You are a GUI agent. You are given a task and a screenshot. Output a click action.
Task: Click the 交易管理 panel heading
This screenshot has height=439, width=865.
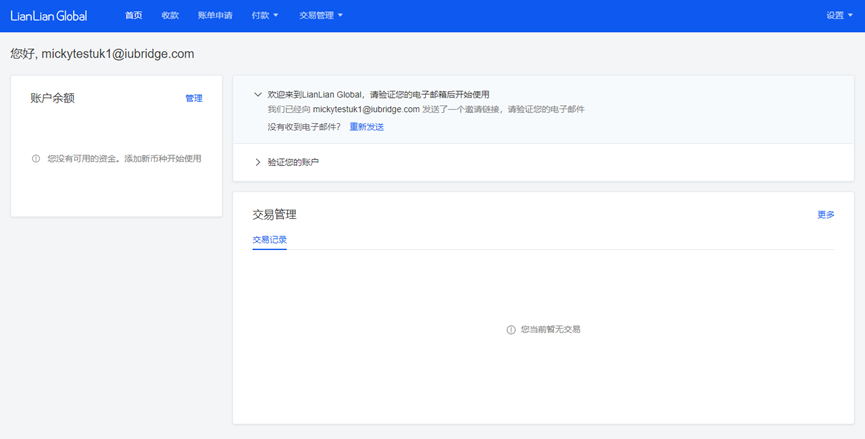[x=275, y=215]
